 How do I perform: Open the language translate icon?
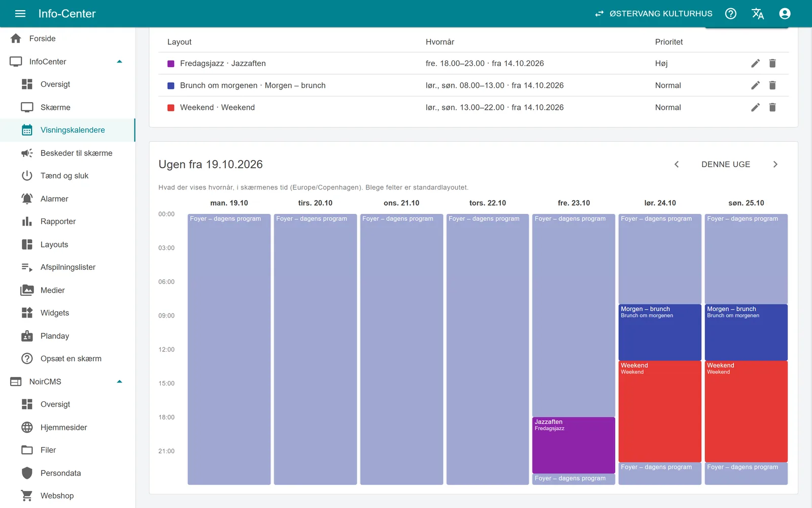758,14
